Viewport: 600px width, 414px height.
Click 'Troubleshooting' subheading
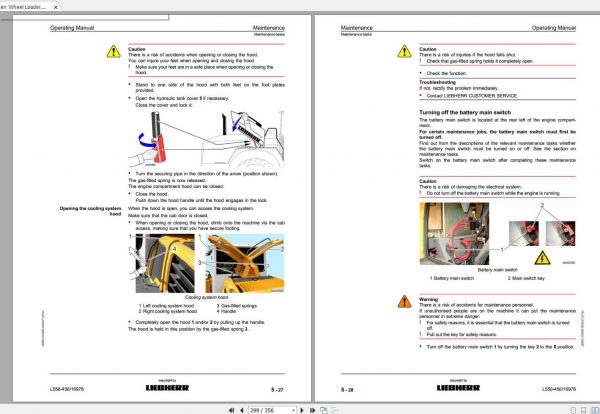pyautogui.click(x=437, y=82)
